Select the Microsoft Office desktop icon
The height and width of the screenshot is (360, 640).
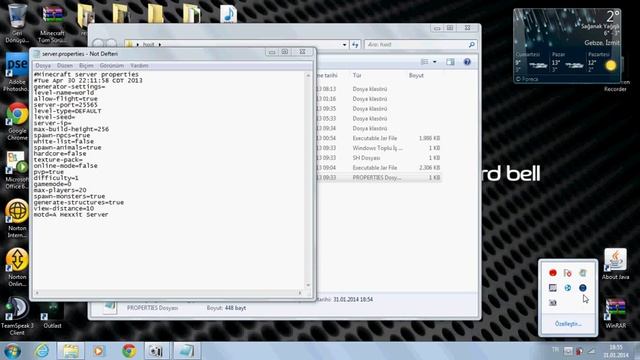(16, 170)
